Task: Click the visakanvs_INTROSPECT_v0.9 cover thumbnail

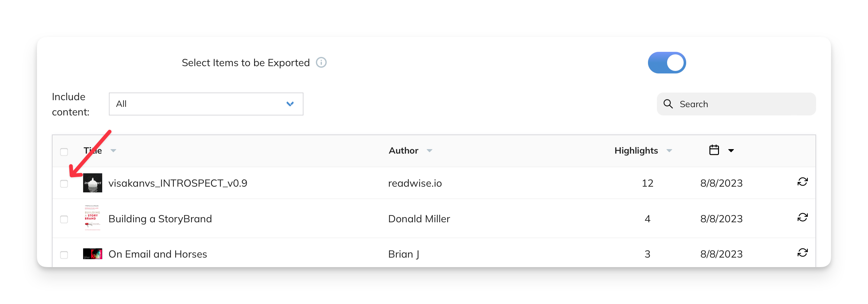Action: point(92,183)
